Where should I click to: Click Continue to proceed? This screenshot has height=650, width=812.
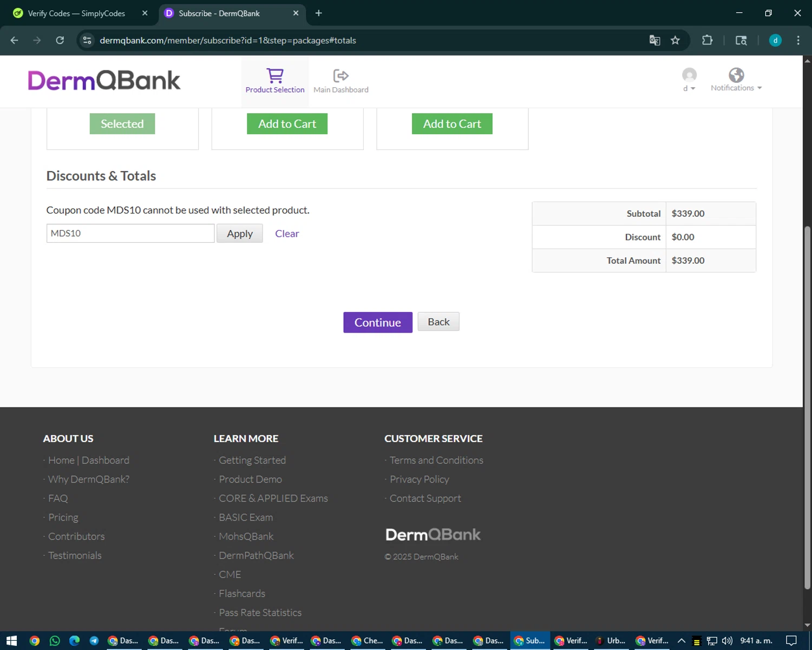click(x=378, y=322)
